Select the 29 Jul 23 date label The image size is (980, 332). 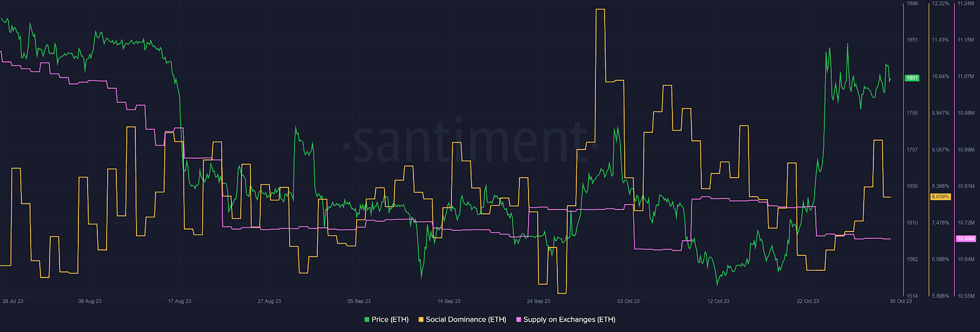coord(13,301)
